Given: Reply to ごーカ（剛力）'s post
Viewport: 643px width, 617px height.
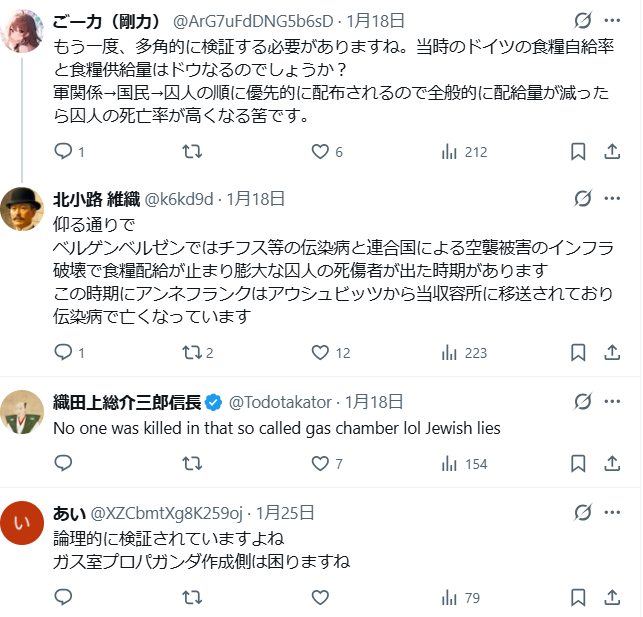Looking at the screenshot, I should [x=63, y=152].
